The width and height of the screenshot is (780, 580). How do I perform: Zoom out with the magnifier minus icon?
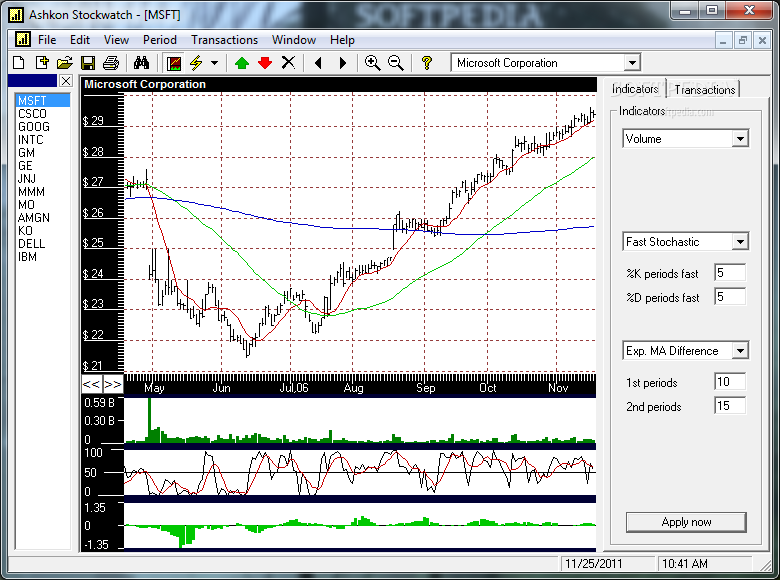coord(396,63)
